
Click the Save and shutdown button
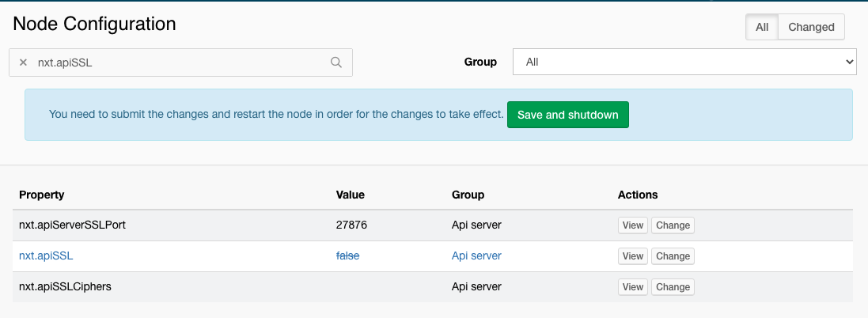coord(568,115)
